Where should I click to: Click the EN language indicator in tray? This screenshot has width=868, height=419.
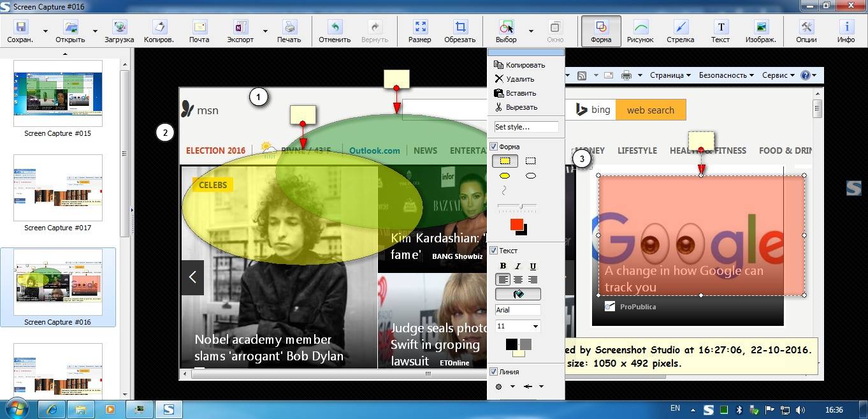coord(675,409)
